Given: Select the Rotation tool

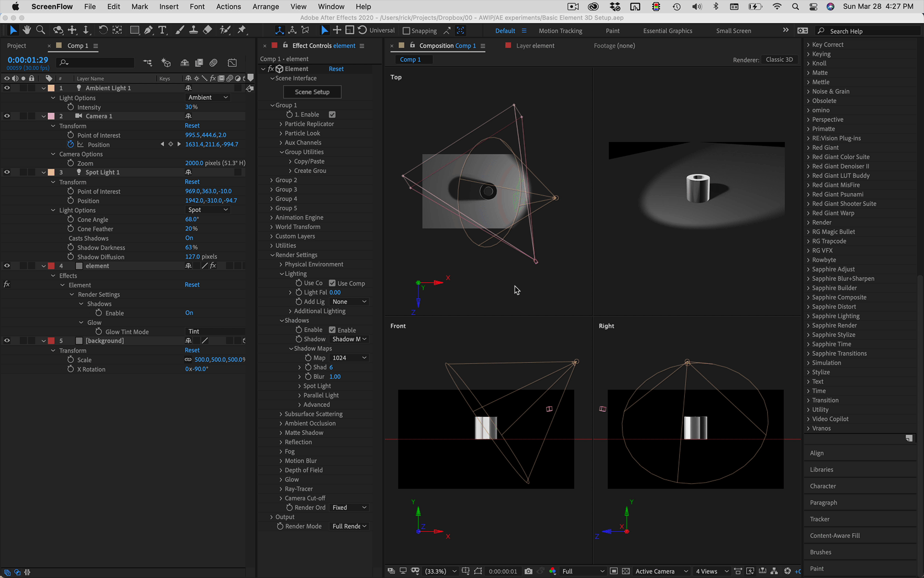Looking at the screenshot, I should 103,30.
